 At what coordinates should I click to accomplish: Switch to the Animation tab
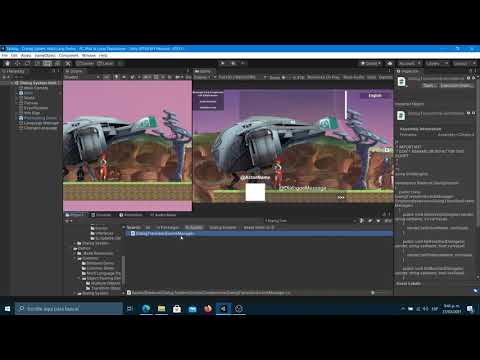tap(131, 215)
